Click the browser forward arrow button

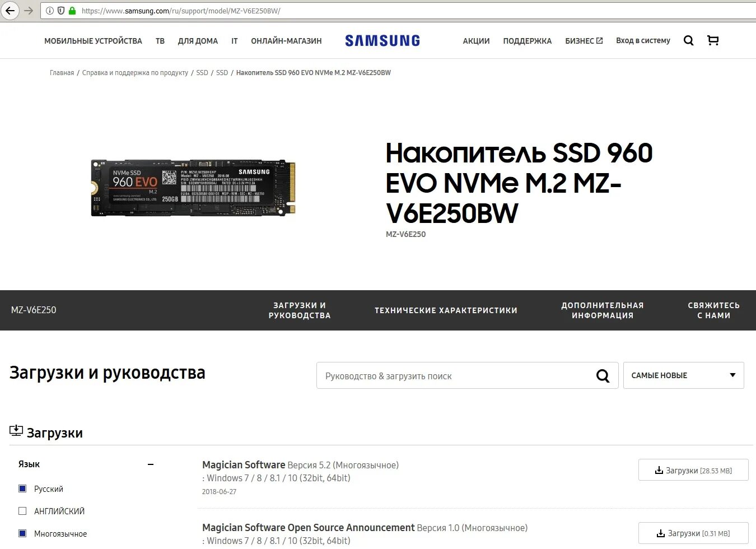(29, 11)
